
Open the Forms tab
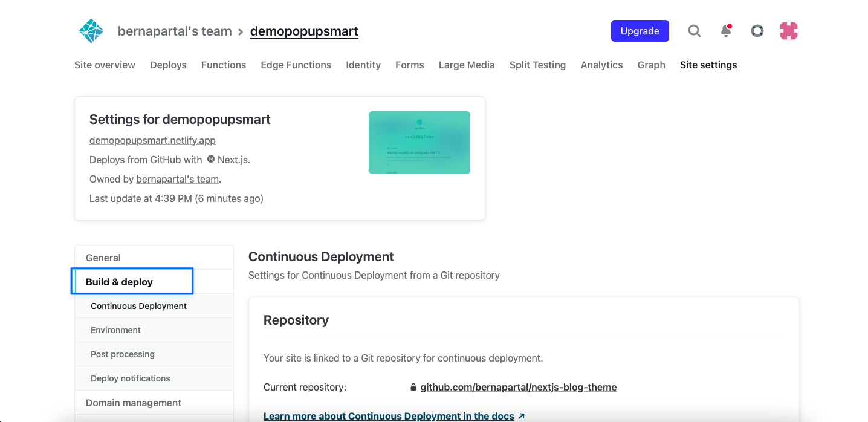coord(410,65)
